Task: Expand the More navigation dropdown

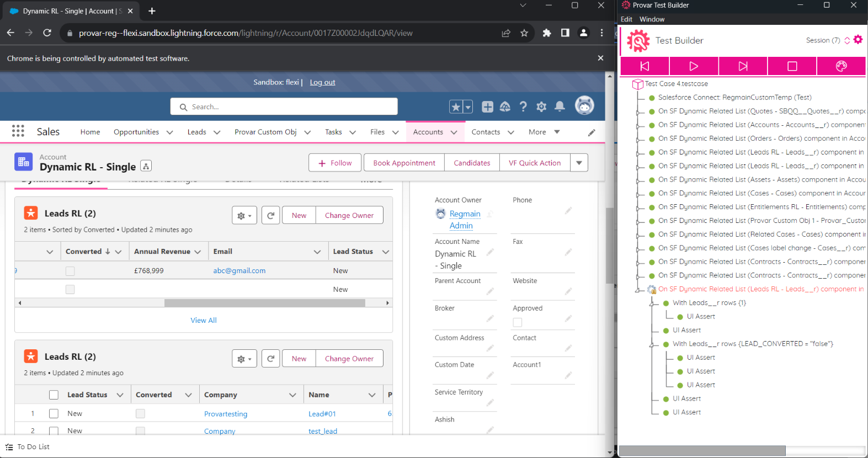Action: point(544,132)
